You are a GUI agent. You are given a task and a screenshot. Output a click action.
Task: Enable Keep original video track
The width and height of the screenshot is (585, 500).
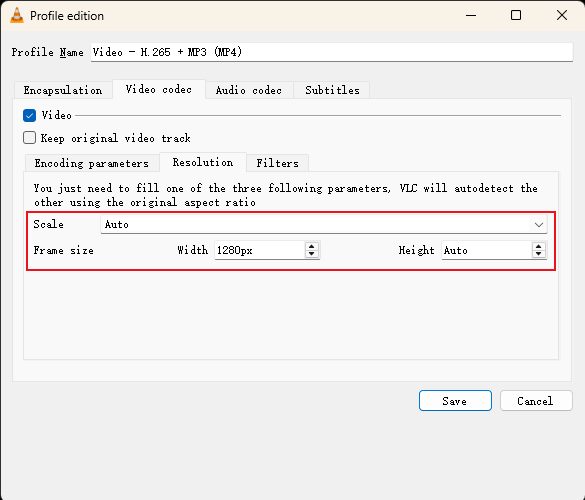29,138
